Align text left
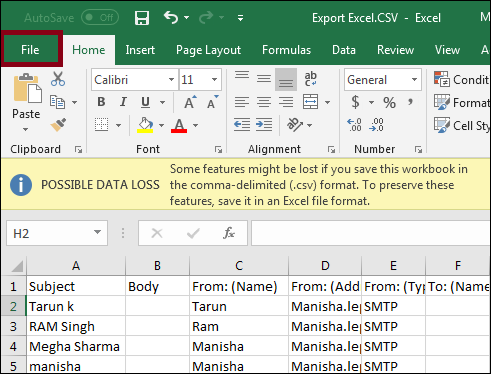This screenshot has height=374, width=491. [x=242, y=102]
